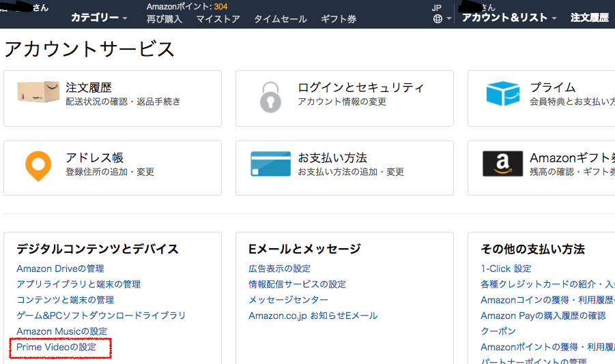Image resolution: width=615 pixels, height=364 pixels.
Task: Click the padlock icon for ログインとセキュリティ
Action: click(270, 97)
